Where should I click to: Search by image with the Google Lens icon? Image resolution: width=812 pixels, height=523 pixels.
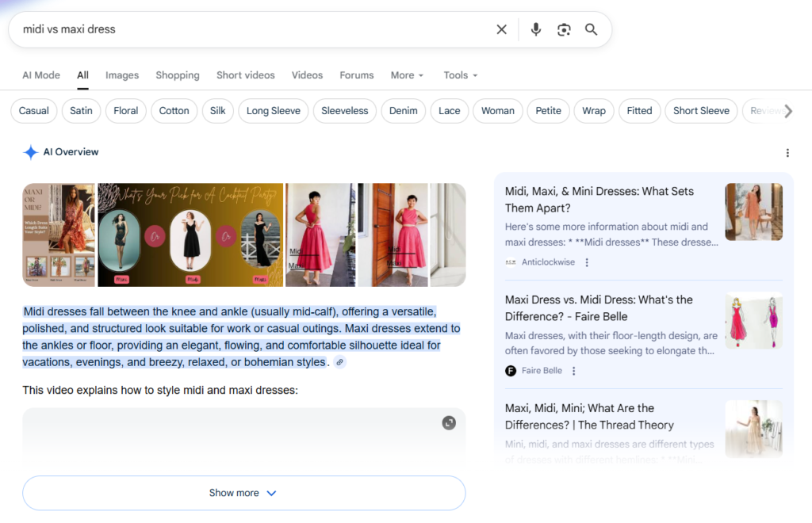(563, 29)
